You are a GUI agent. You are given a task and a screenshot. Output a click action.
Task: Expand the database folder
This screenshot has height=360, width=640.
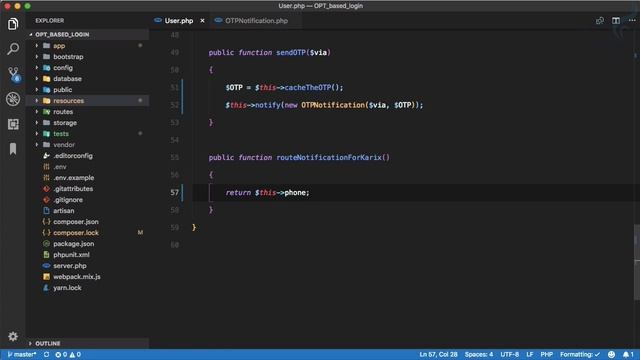tap(88, 79)
